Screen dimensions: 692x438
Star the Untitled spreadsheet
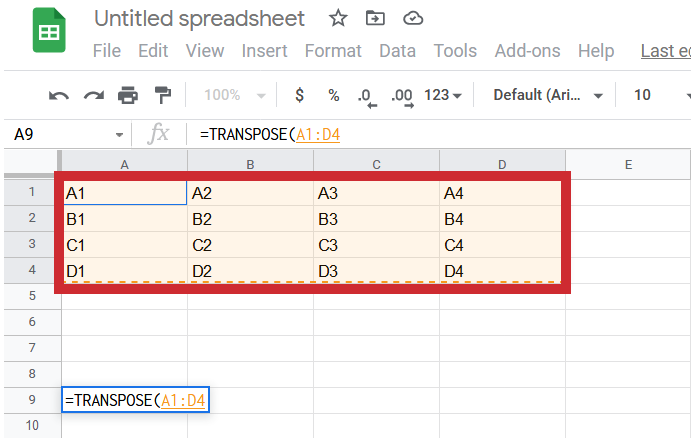(339, 18)
